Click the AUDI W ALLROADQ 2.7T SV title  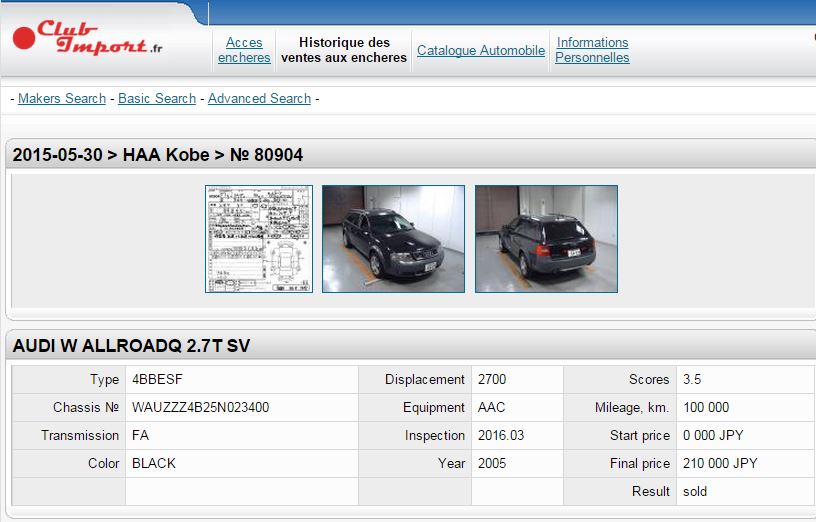click(131, 346)
